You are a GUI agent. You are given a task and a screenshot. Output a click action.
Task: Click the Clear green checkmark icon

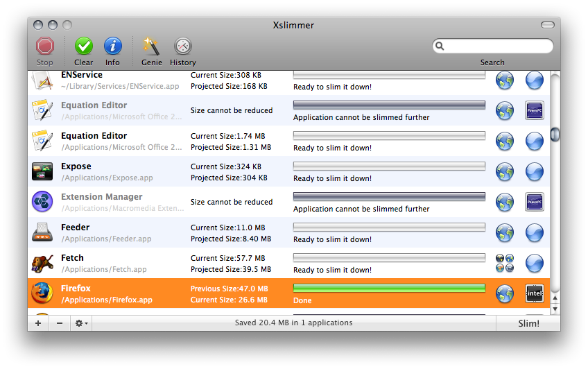tap(84, 46)
